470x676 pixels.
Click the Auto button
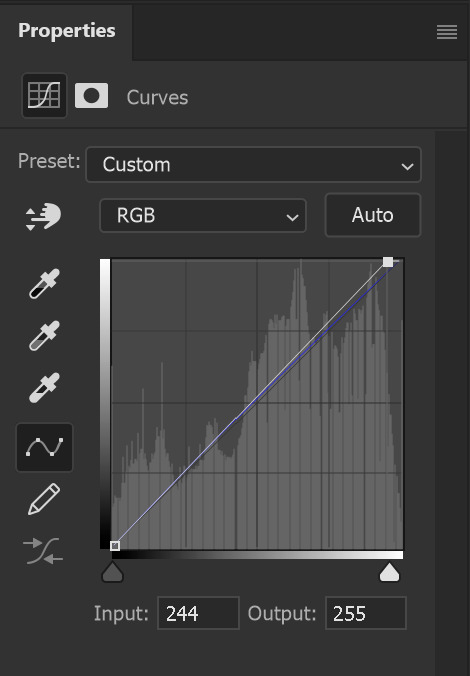(373, 215)
